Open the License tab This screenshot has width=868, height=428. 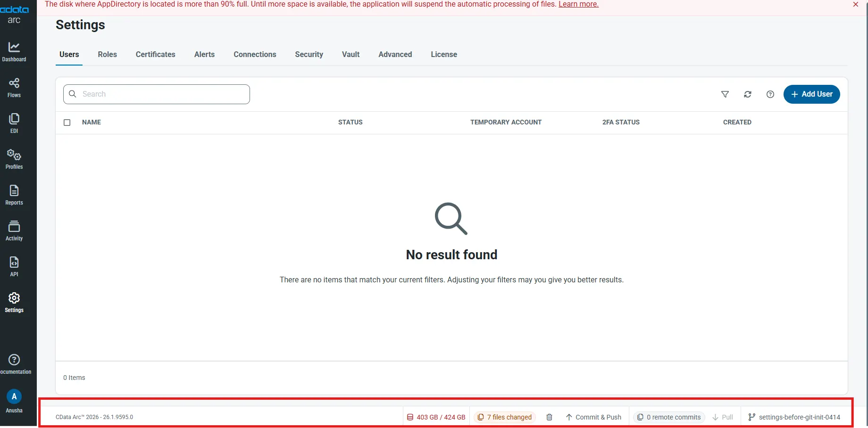pyautogui.click(x=444, y=55)
